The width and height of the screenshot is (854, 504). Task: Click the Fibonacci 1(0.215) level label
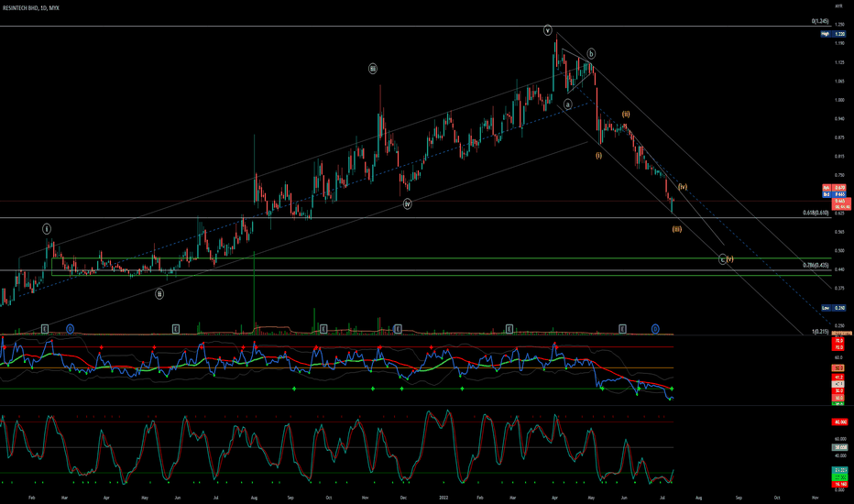820,332
